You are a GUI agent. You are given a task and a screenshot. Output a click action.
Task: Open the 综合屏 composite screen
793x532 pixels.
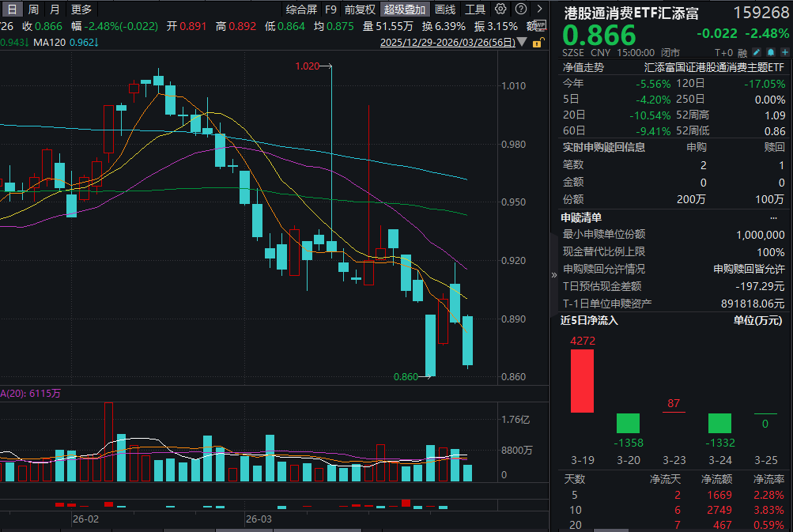point(303,10)
